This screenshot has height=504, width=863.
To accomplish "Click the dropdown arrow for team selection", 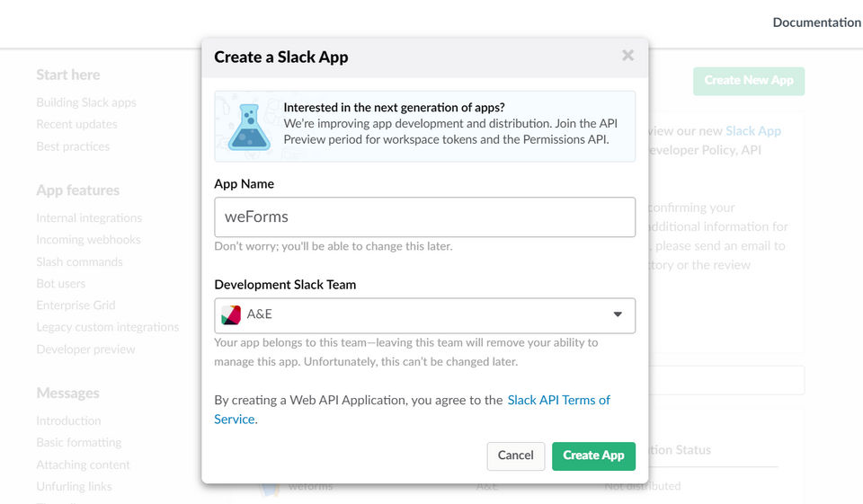I will [x=618, y=314].
